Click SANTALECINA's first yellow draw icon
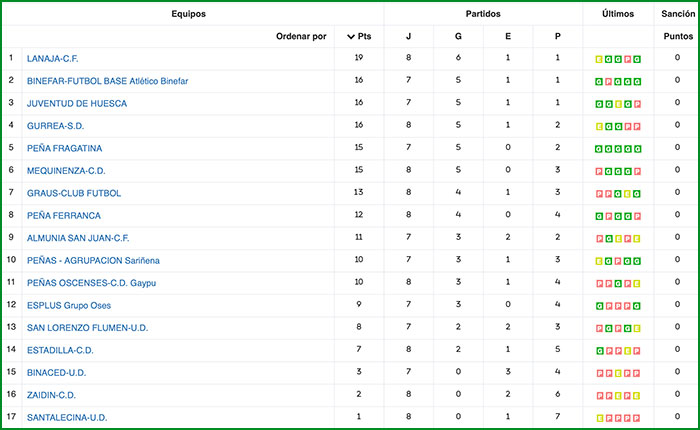 [599, 418]
